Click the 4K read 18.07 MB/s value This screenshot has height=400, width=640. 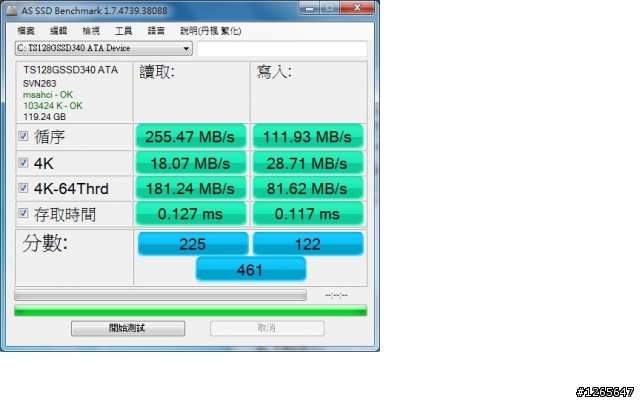[x=190, y=163]
